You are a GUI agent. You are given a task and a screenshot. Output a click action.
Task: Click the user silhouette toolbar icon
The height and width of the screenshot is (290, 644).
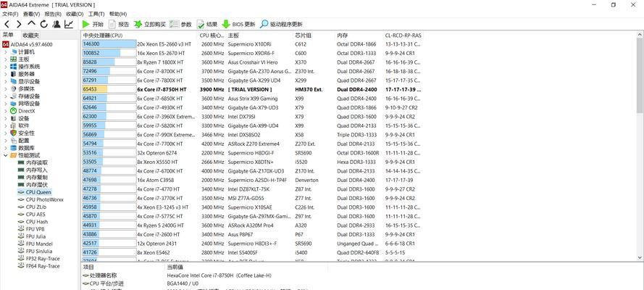click(57, 24)
